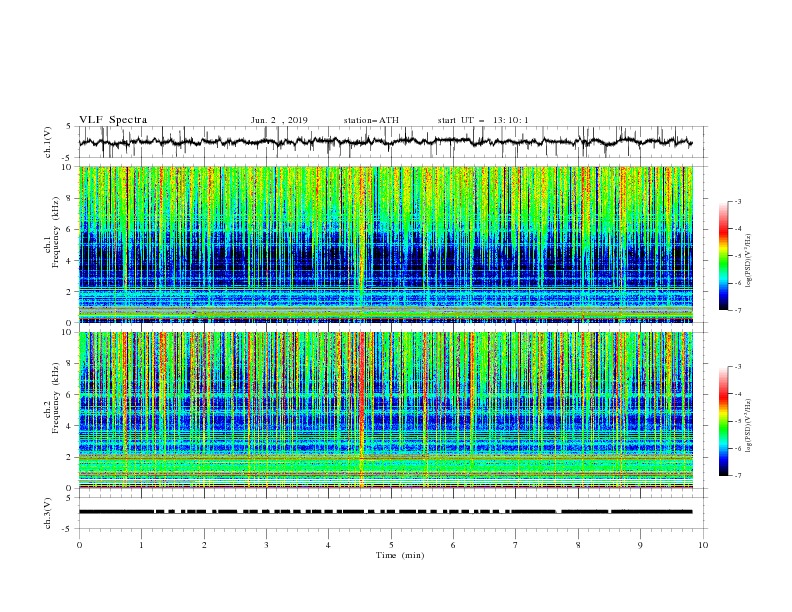Image resolution: width=792 pixels, height=612 pixels.
Task: Click the ch.1 voltage waveform trace
Action: (x=385, y=142)
